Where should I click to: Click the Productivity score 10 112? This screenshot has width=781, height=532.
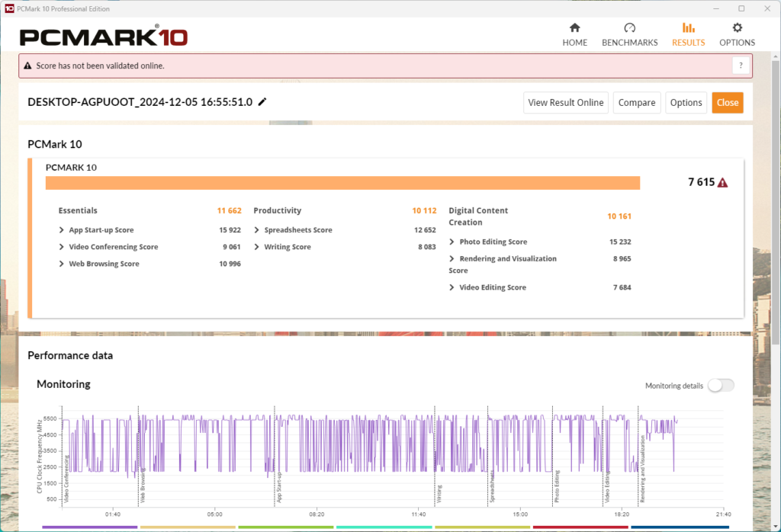pos(424,210)
